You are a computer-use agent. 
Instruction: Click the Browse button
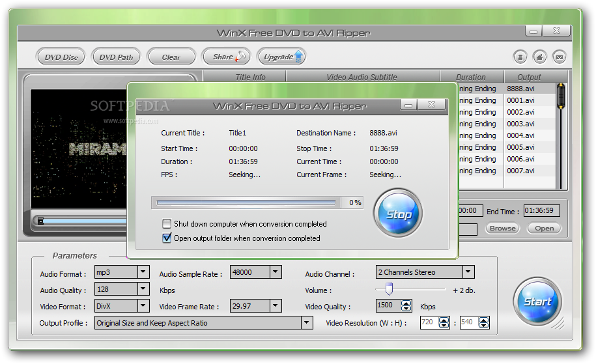pyautogui.click(x=502, y=229)
